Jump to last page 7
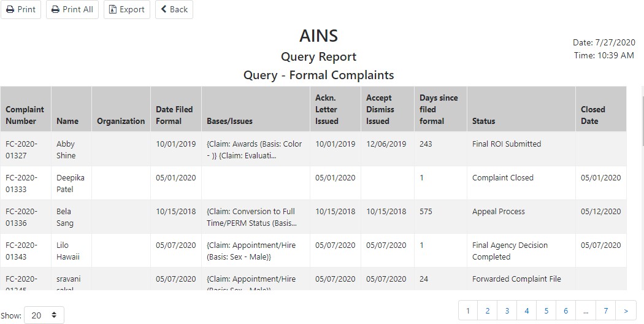Image resolution: width=644 pixels, height=324 pixels. tap(606, 311)
